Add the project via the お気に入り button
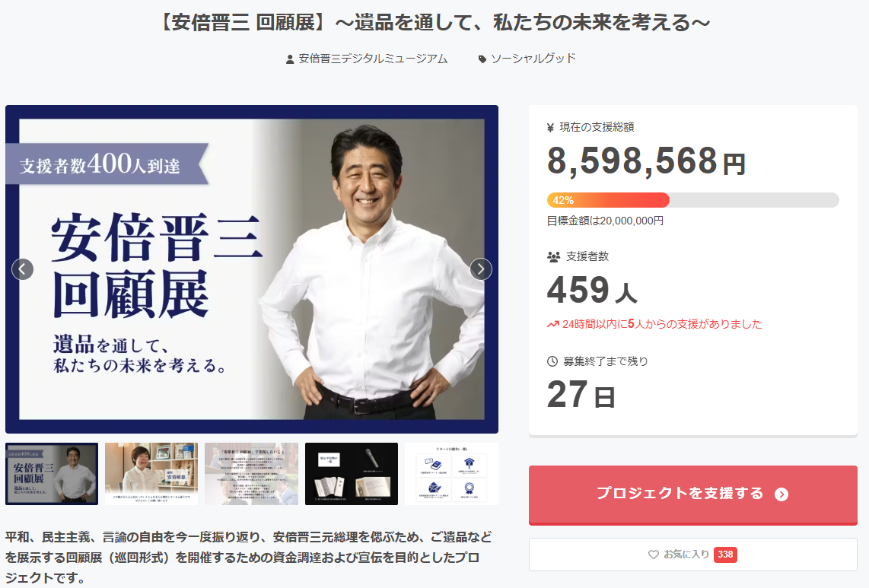Screen dimensions: 869x588 pyautogui.click(x=692, y=555)
